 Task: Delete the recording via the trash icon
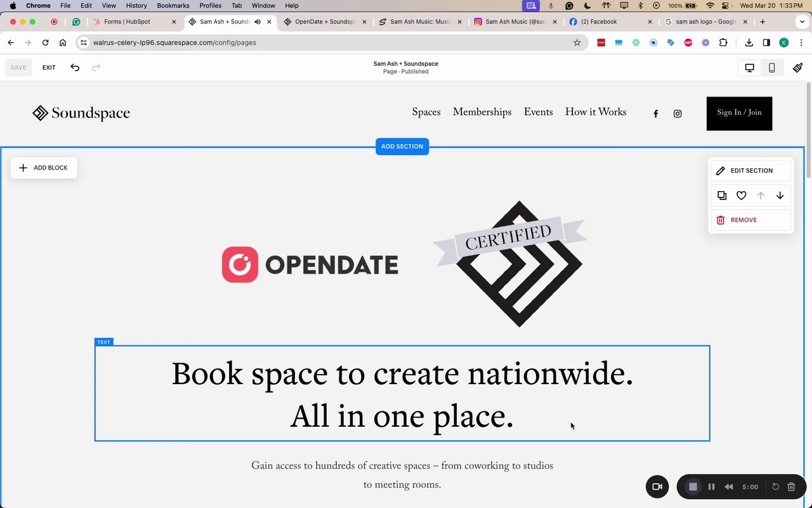(x=791, y=487)
